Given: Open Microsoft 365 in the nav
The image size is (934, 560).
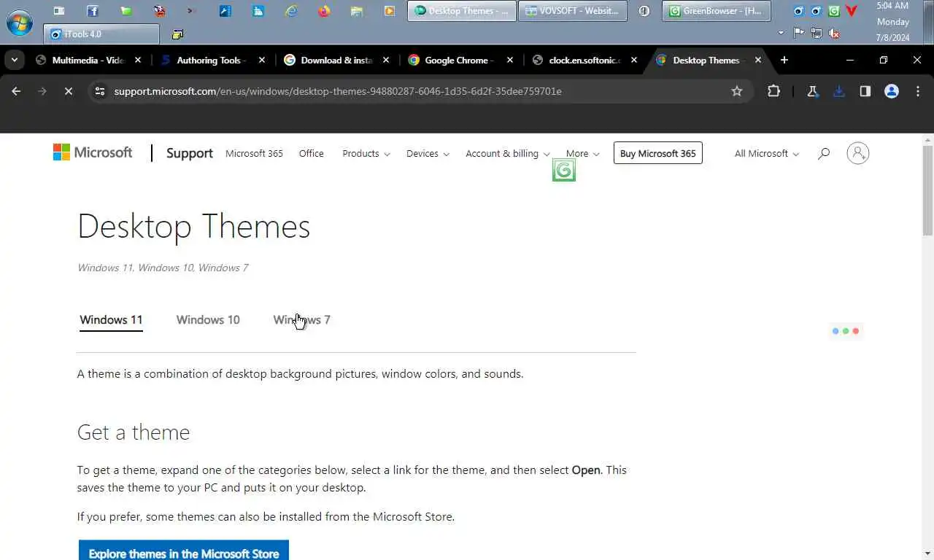Looking at the screenshot, I should coord(254,153).
